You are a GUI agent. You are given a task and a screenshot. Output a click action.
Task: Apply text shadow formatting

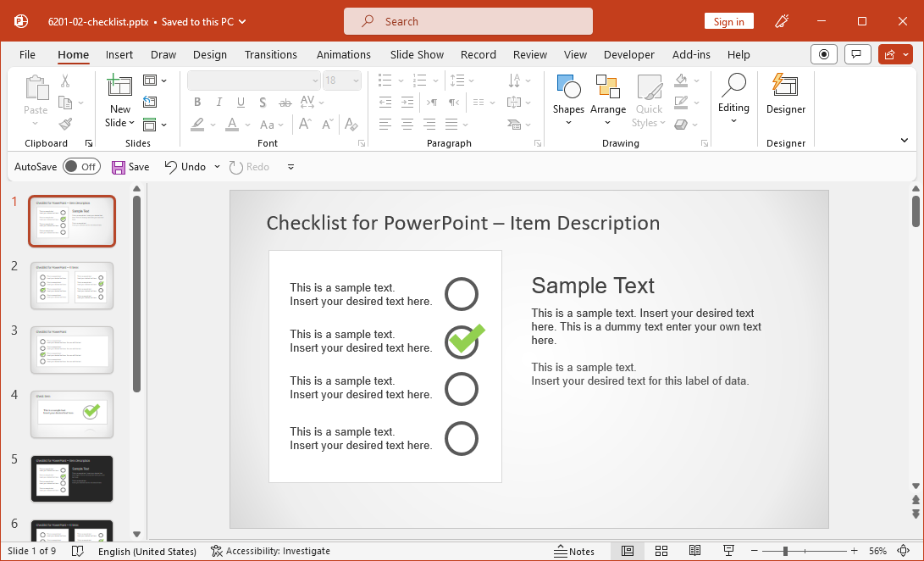[262, 102]
